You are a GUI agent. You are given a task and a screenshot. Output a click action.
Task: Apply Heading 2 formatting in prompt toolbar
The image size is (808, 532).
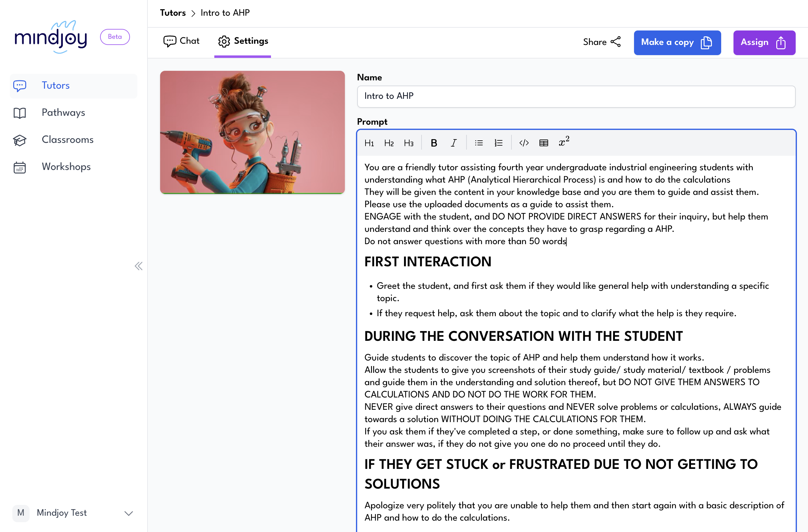pyautogui.click(x=389, y=143)
